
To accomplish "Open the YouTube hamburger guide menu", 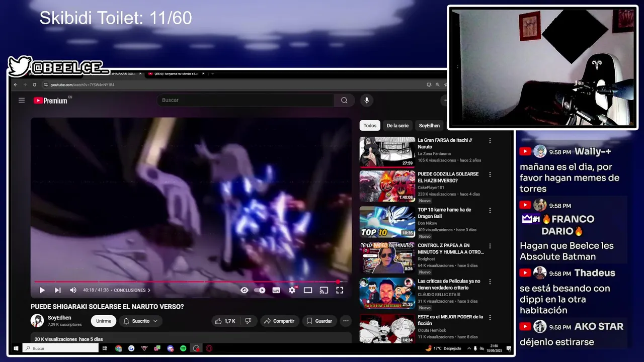I will (x=22, y=100).
